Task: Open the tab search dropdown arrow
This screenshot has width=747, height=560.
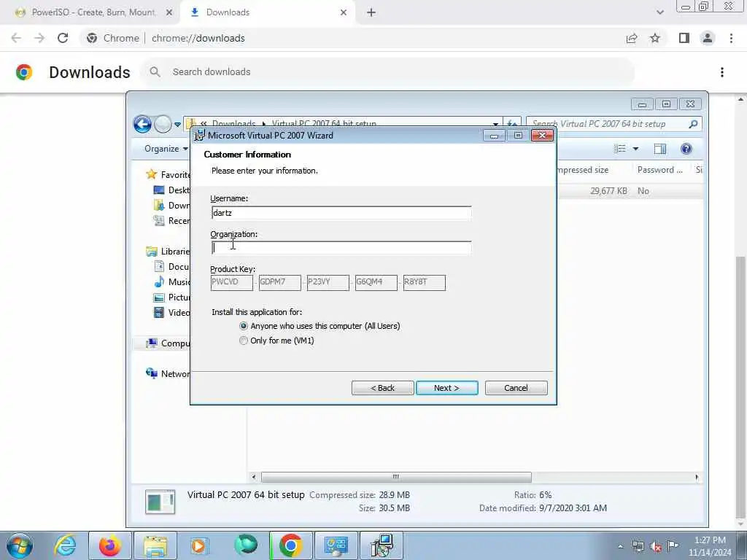Action: [659, 12]
